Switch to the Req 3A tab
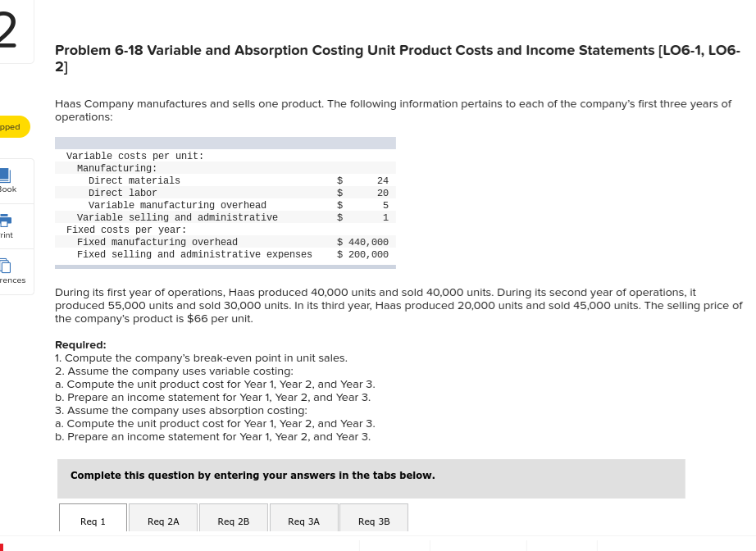 click(303, 521)
